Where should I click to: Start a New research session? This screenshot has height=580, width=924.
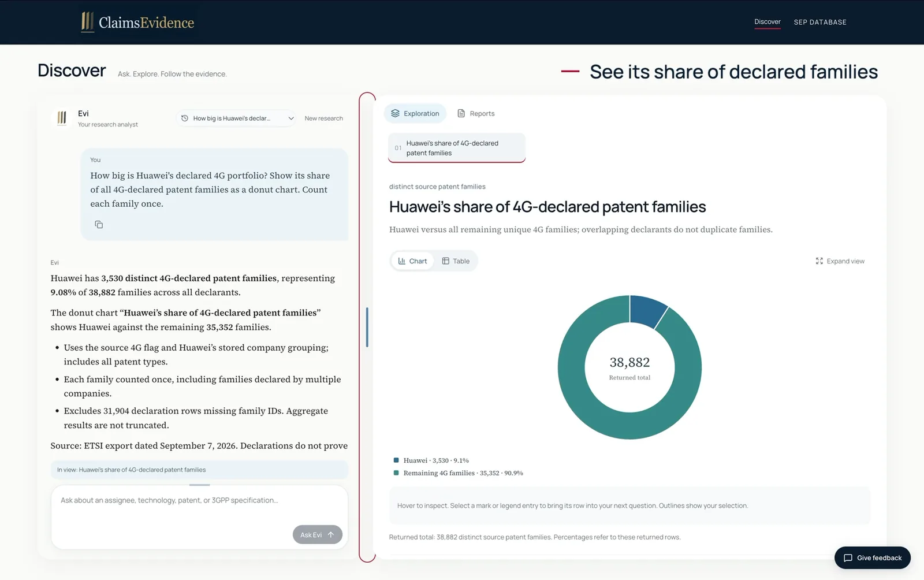coord(323,118)
